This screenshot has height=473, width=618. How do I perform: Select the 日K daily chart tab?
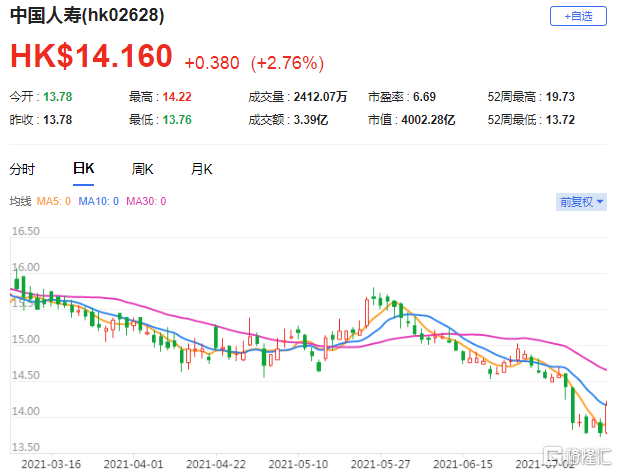[x=83, y=169]
